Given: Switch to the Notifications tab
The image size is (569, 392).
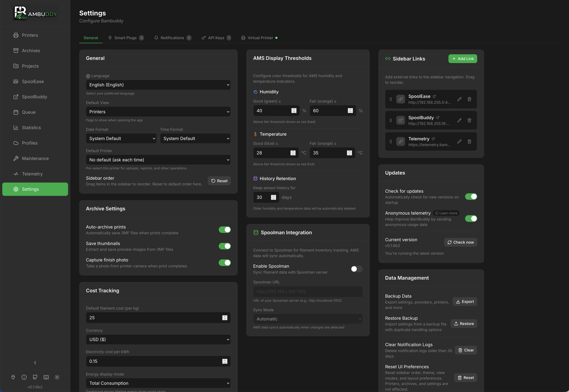Looking at the screenshot, I should pos(172,38).
